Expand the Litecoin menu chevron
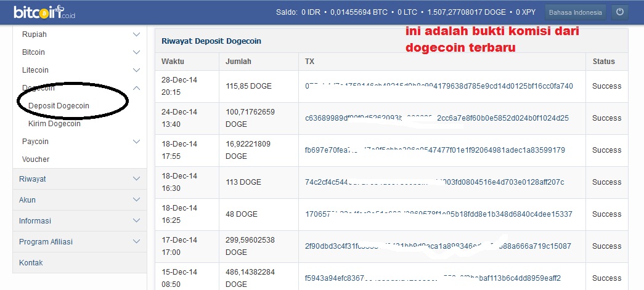This screenshot has width=644, height=290. click(137, 70)
